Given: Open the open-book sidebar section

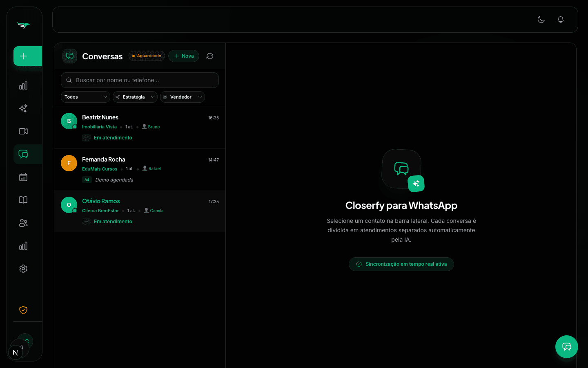Looking at the screenshot, I should coord(23,200).
